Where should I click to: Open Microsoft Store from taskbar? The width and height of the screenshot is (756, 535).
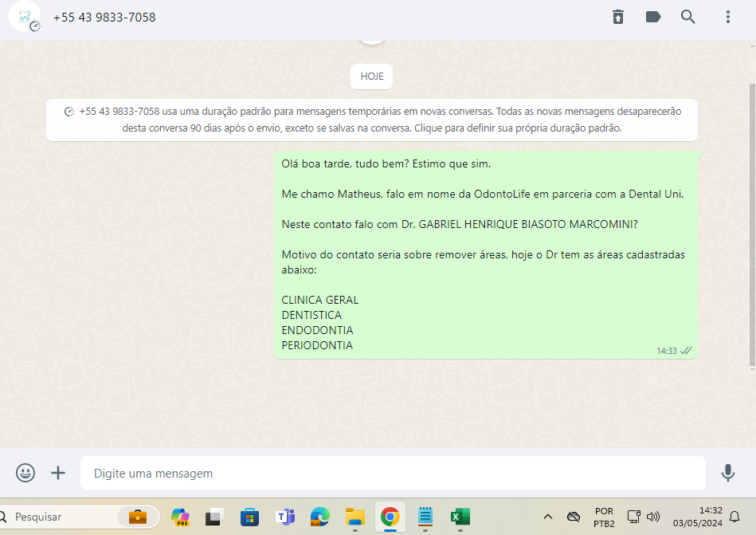click(x=250, y=517)
